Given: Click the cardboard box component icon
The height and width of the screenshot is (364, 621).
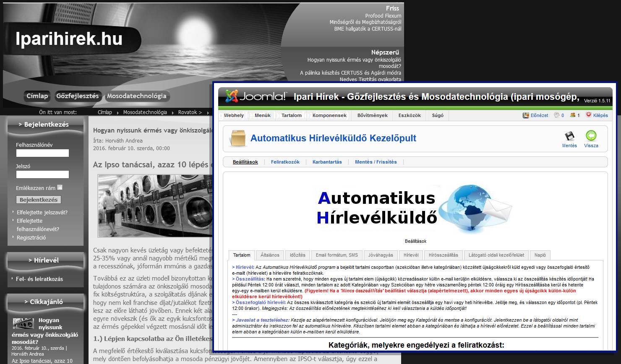Looking at the screenshot, I should pyautogui.click(x=237, y=139).
